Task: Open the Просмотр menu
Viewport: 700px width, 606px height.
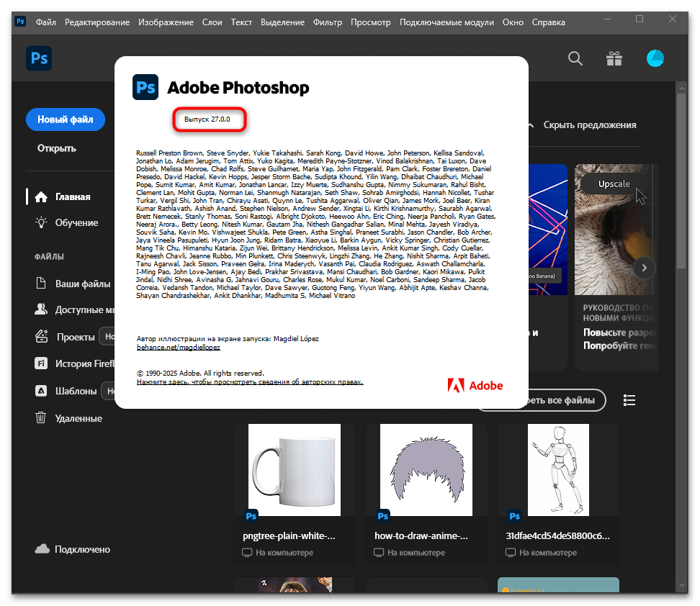Action: tap(371, 22)
